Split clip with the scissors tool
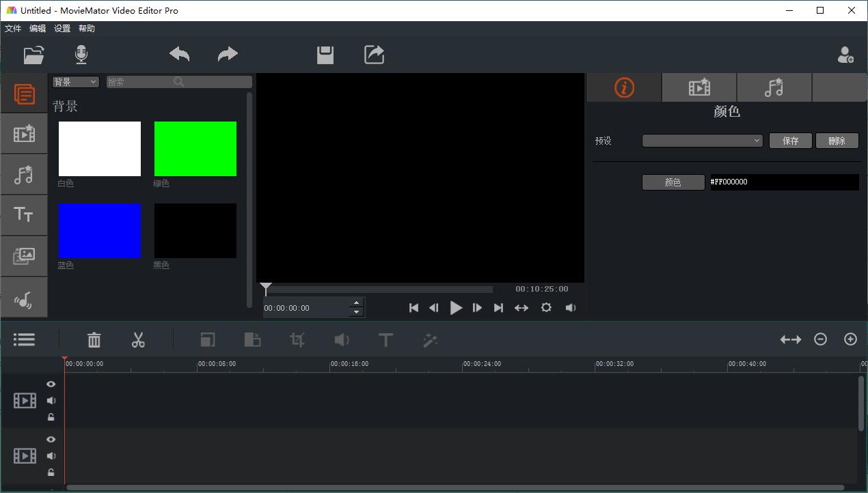 [138, 339]
